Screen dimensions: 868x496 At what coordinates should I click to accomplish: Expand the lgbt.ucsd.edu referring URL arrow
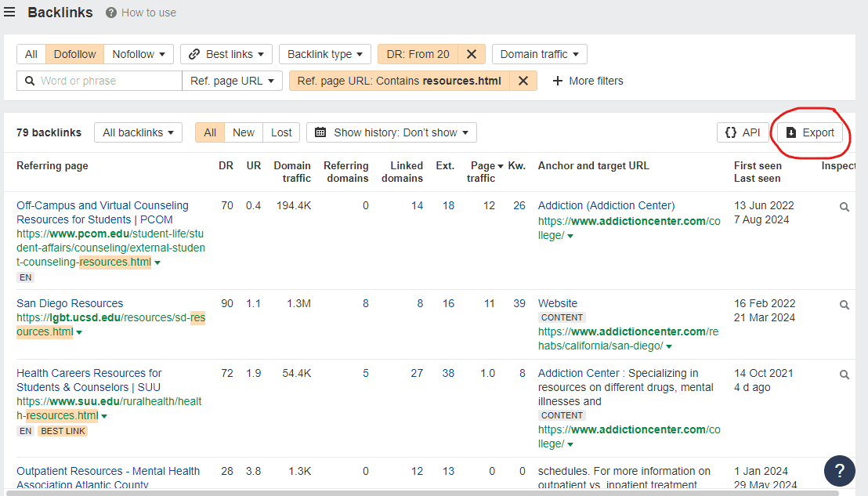tap(79, 333)
